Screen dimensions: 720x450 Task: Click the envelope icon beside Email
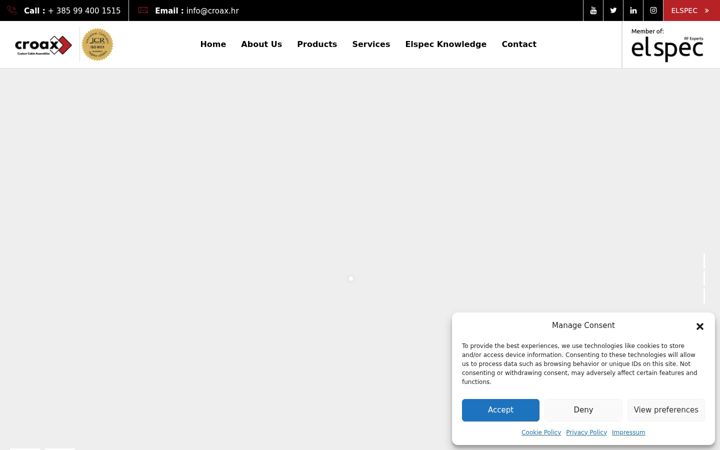point(143,10)
